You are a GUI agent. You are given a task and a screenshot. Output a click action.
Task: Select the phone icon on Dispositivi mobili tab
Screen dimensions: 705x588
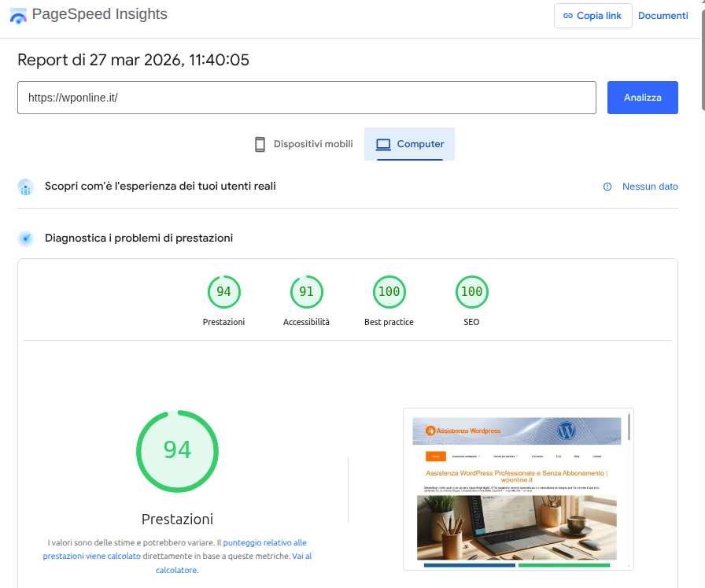click(260, 144)
